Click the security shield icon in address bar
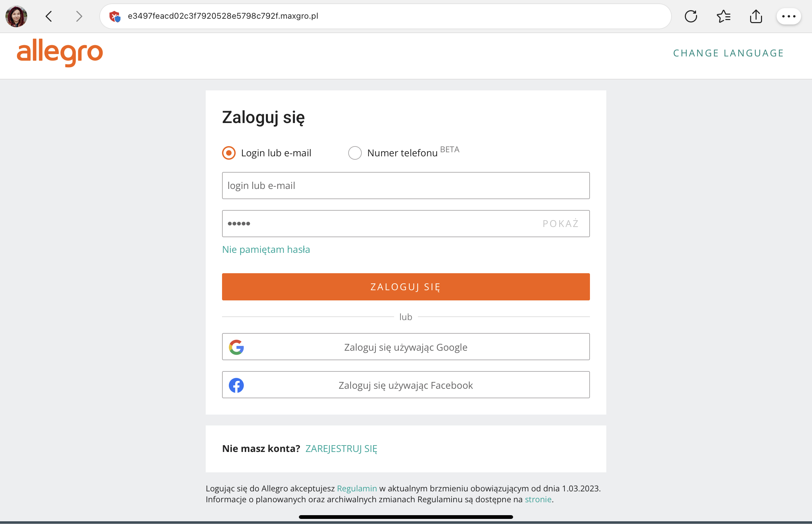 [x=115, y=16]
